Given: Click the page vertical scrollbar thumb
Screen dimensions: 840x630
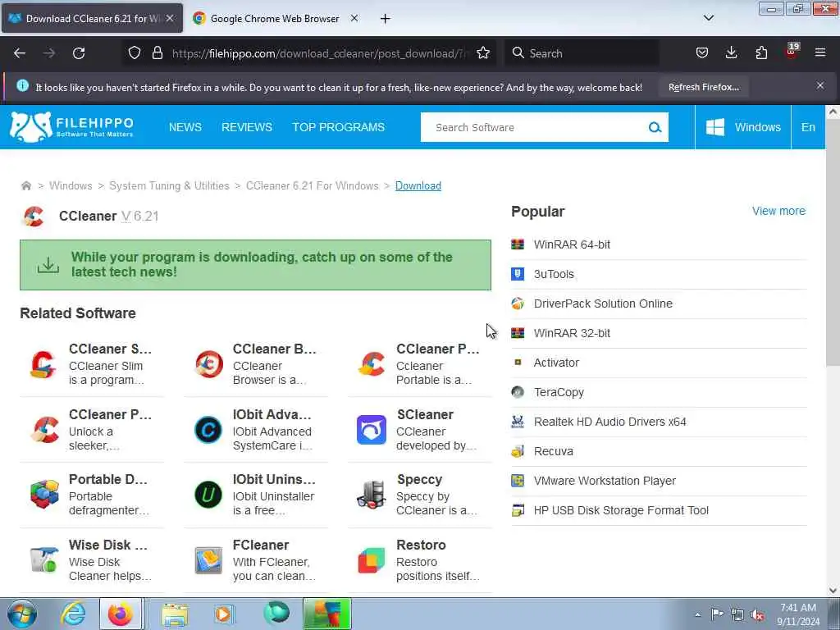Looking at the screenshot, I should coord(833,243).
